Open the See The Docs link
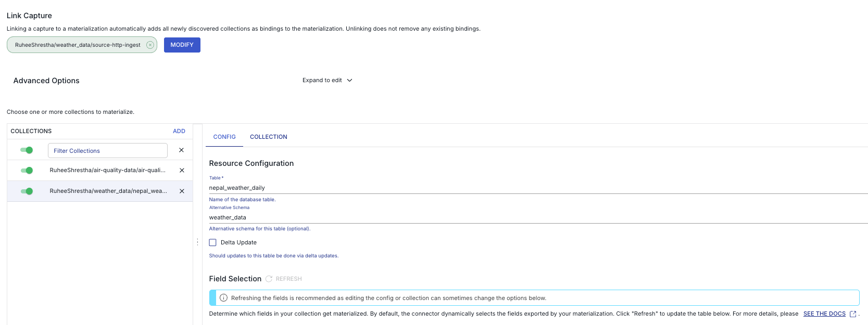Image resolution: width=868 pixels, height=325 pixels. (x=824, y=314)
